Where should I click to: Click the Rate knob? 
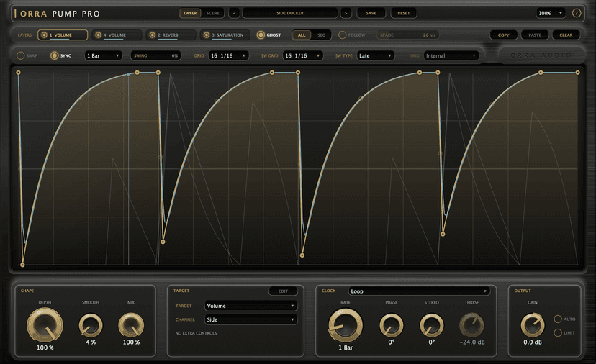click(345, 325)
